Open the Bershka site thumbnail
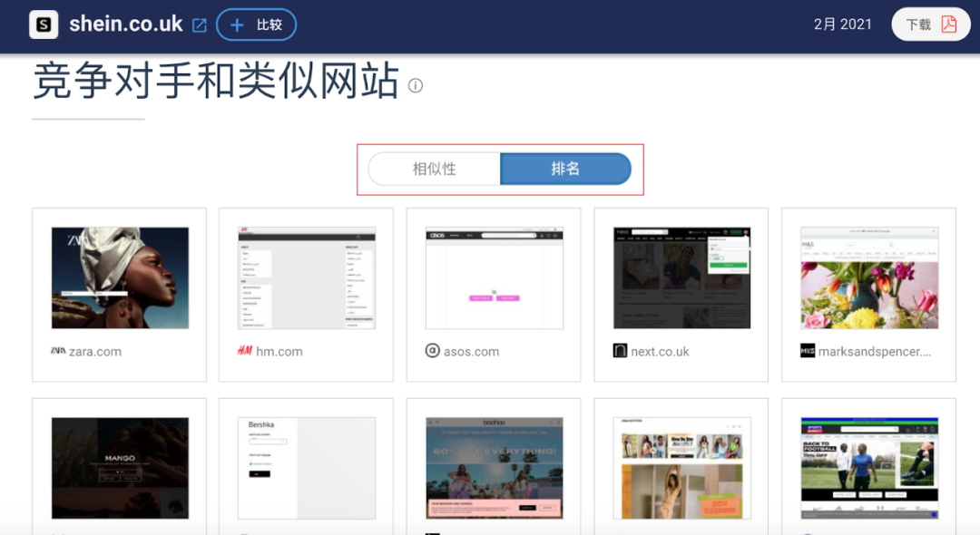The width and height of the screenshot is (980, 535). [x=307, y=468]
